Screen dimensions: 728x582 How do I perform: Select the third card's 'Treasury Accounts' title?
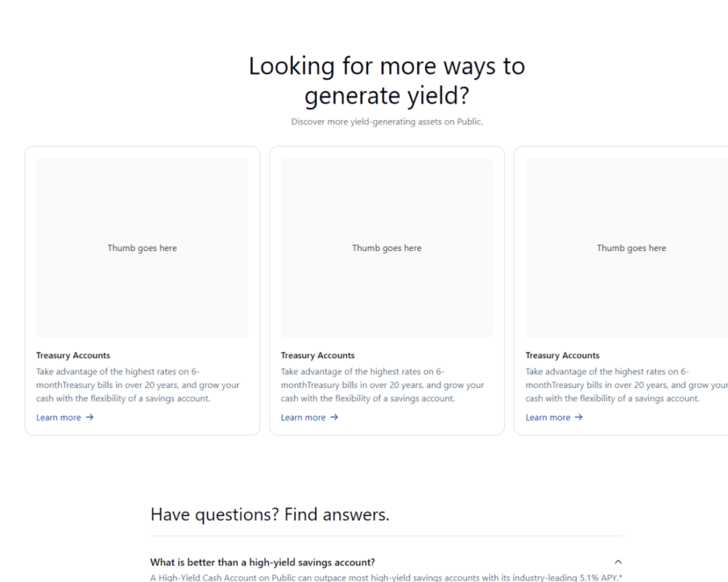(x=562, y=355)
